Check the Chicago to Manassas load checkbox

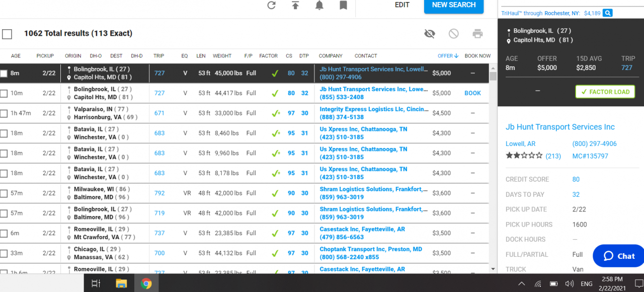(4, 253)
